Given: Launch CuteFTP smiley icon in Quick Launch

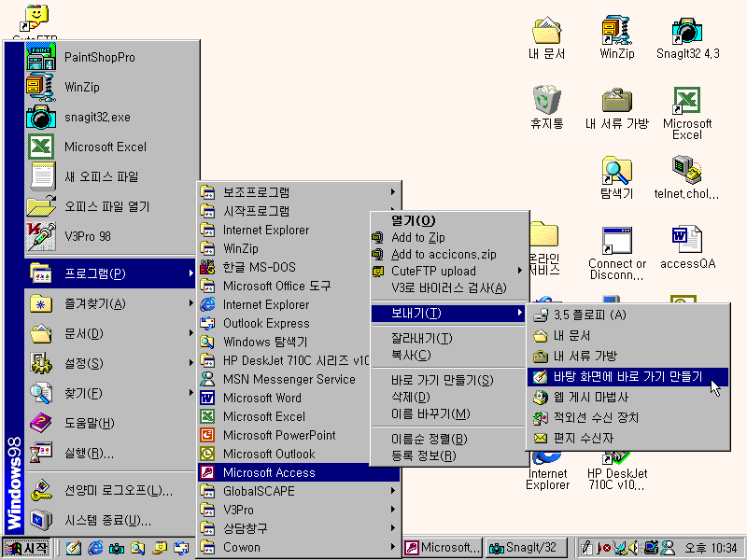Looking at the screenshot, I should [160, 548].
